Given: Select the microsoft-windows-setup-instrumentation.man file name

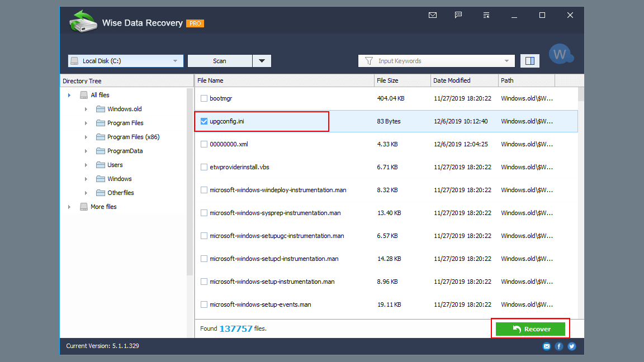Looking at the screenshot, I should [272, 282].
